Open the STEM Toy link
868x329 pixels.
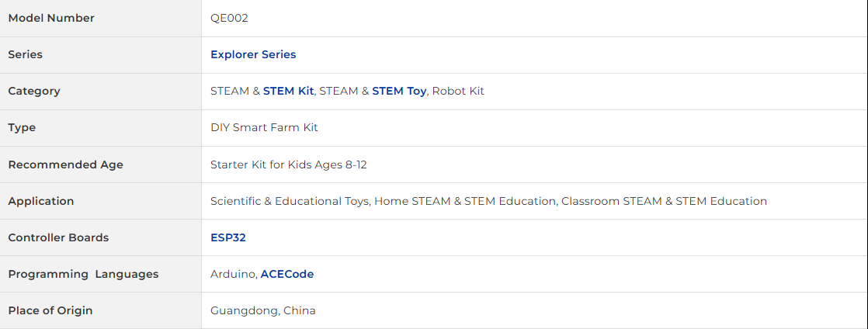[x=399, y=92]
